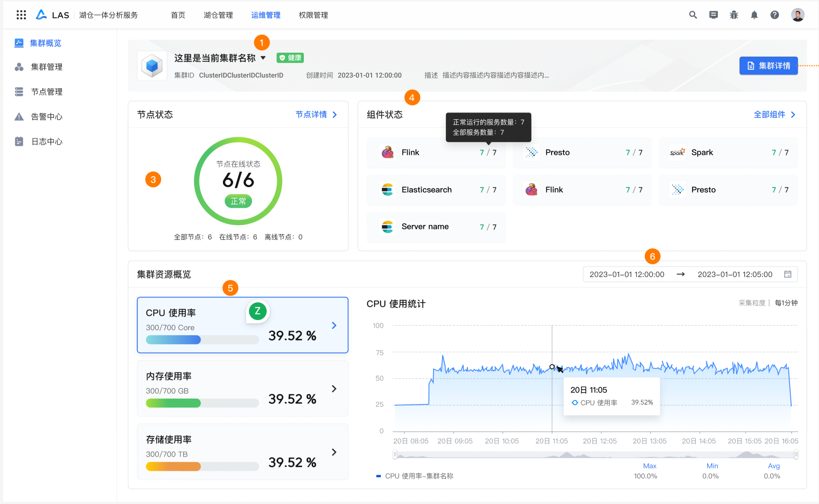Expand the cluster name dropdown arrow
This screenshot has width=819, height=504.
pyautogui.click(x=263, y=58)
